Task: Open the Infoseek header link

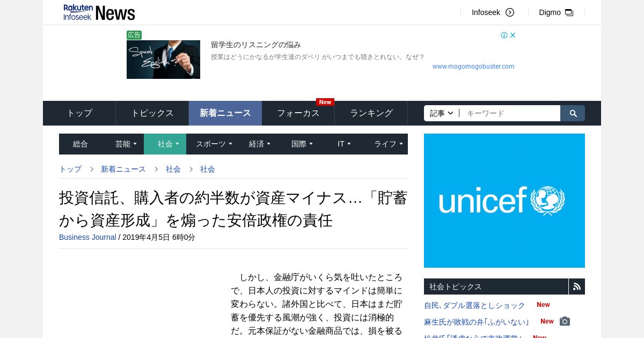Action: tap(486, 12)
